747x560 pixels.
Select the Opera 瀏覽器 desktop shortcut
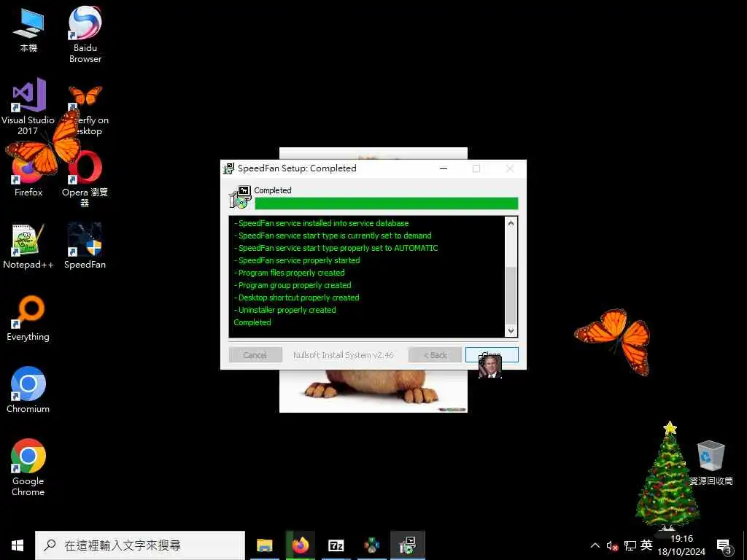click(x=85, y=179)
